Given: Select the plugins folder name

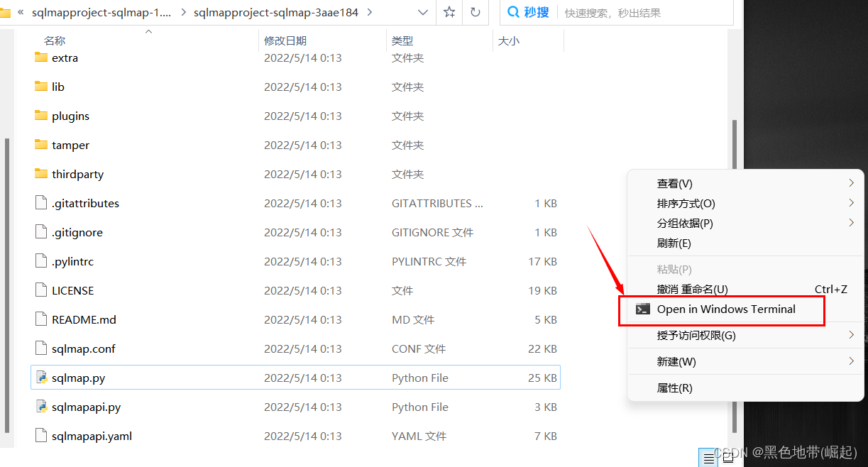Looking at the screenshot, I should click(70, 116).
